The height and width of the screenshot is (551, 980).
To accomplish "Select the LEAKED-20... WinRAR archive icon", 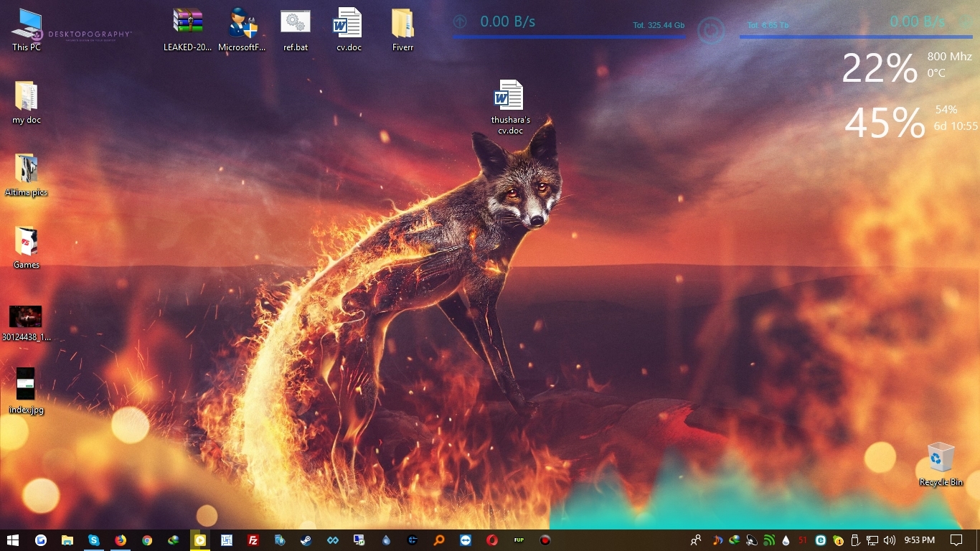I will click(x=188, y=29).
